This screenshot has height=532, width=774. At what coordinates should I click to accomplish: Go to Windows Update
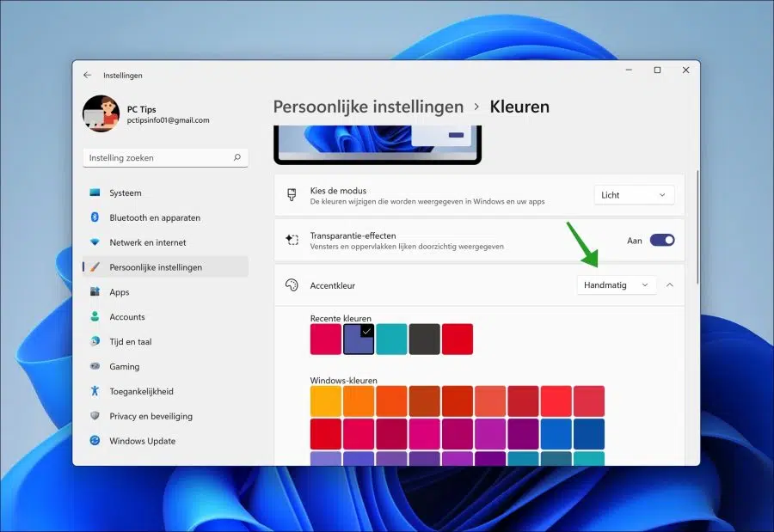pyautogui.click(x=165, y=440)
